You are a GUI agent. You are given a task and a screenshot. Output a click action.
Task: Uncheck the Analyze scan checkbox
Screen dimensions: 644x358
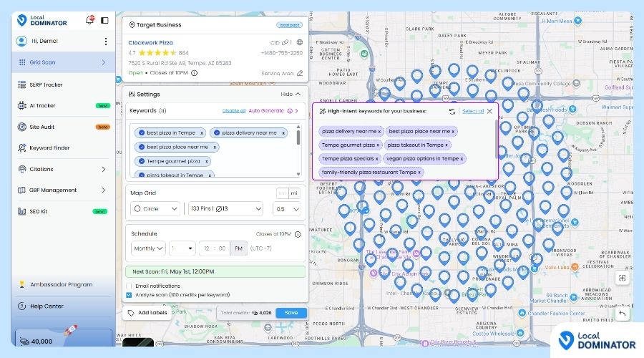pyautogui.click(x=129, y=295)
